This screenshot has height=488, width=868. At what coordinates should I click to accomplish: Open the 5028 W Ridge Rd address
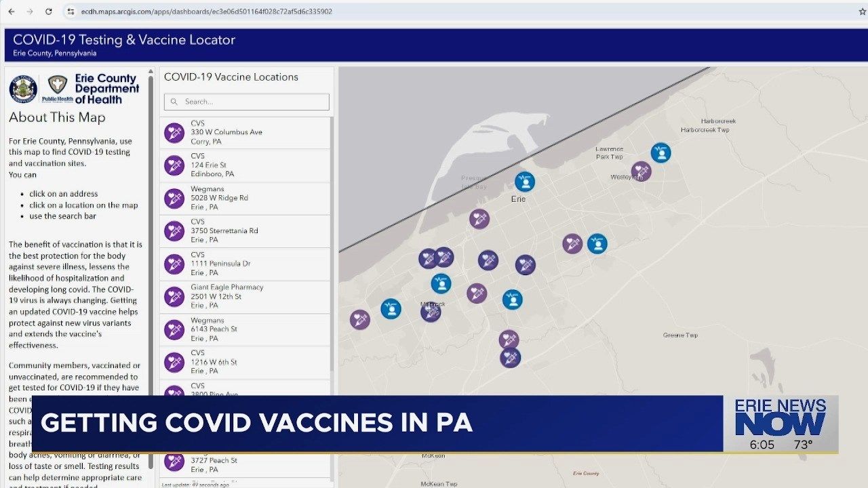tap(219, 198)
